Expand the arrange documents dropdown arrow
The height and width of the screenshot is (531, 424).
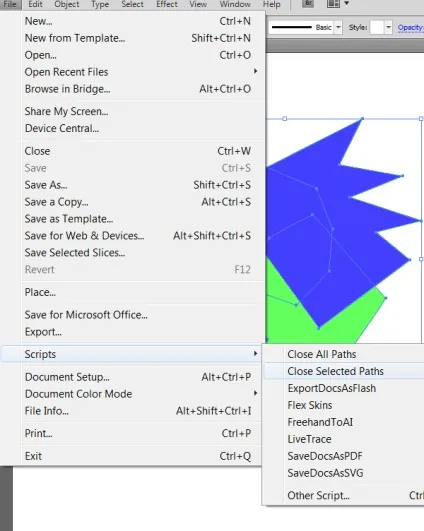[346, 3]
